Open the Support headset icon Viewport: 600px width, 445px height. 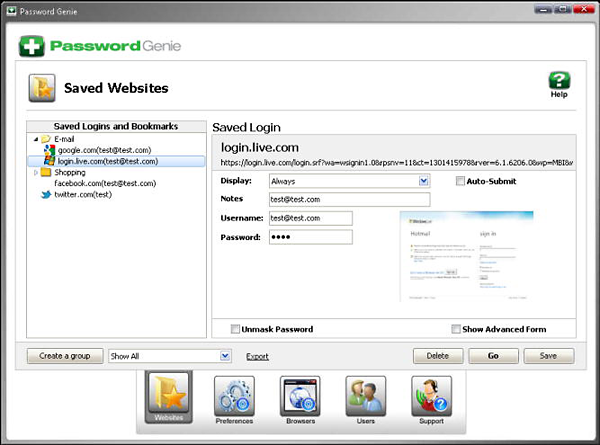[x=431, y=396]
